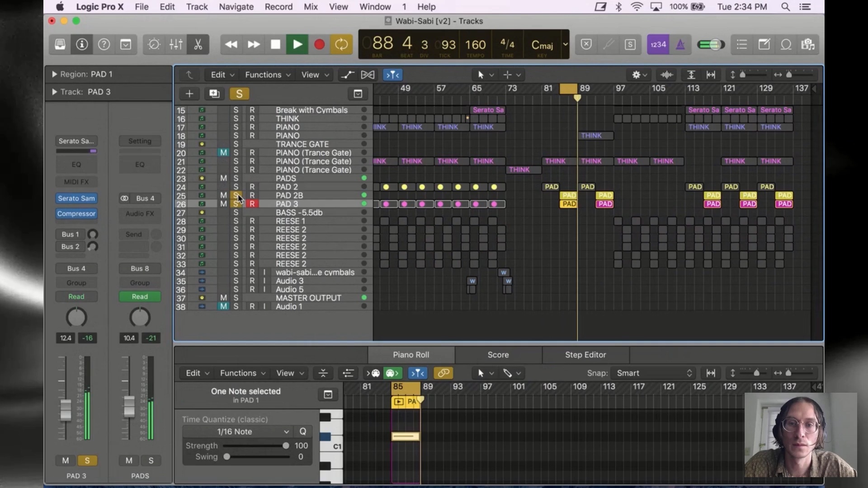
Task: Open the Mix menu in menu bar
Action: [x=311, y=7]
